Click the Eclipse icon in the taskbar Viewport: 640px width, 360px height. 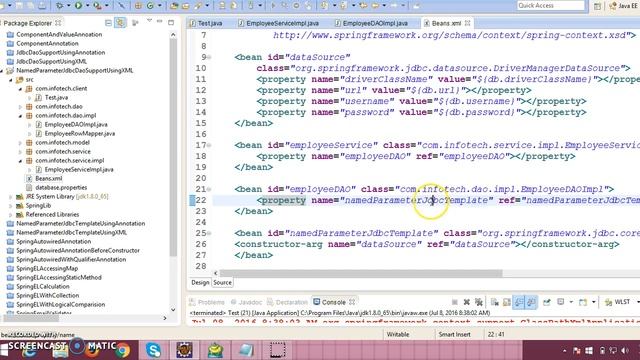(x=184, y=350)
